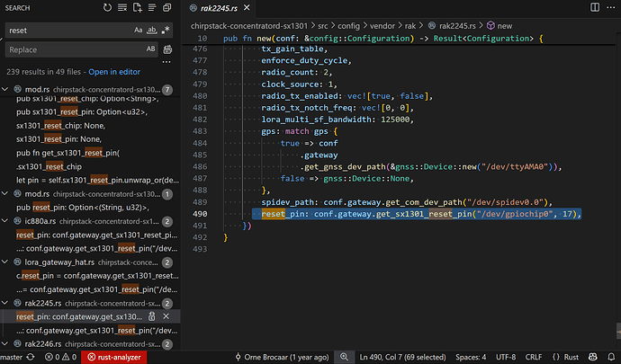621x364 pixels.
Task: Click rust-analyzer status item
Action: (114, 357)
